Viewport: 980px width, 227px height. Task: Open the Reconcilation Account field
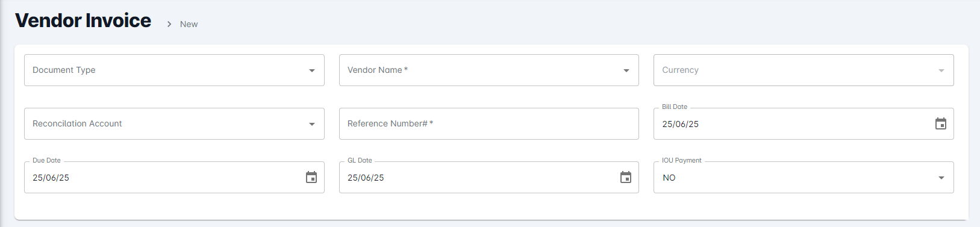tap(174, 123)
